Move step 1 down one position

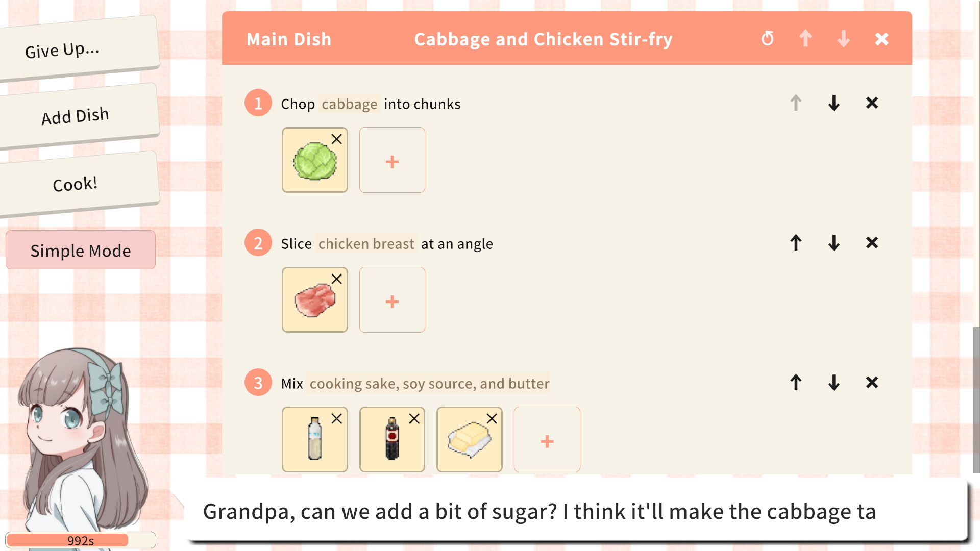[x=834, y=103]
